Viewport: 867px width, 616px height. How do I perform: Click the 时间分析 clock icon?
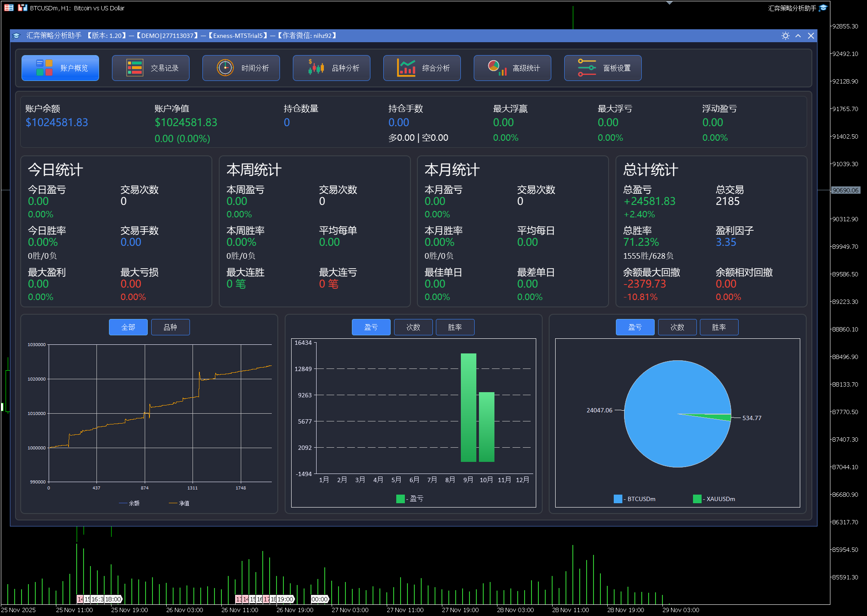225,68
